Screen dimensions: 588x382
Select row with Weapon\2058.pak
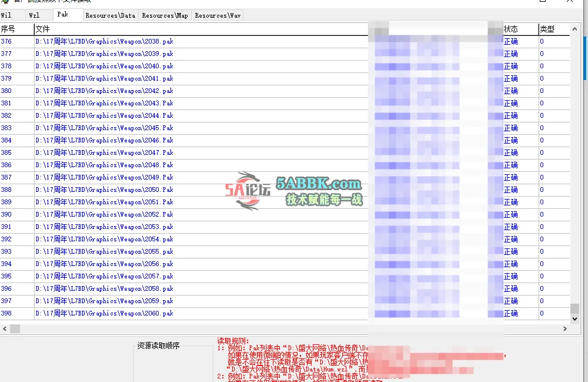pyautogui.click(x=285, y=288)
